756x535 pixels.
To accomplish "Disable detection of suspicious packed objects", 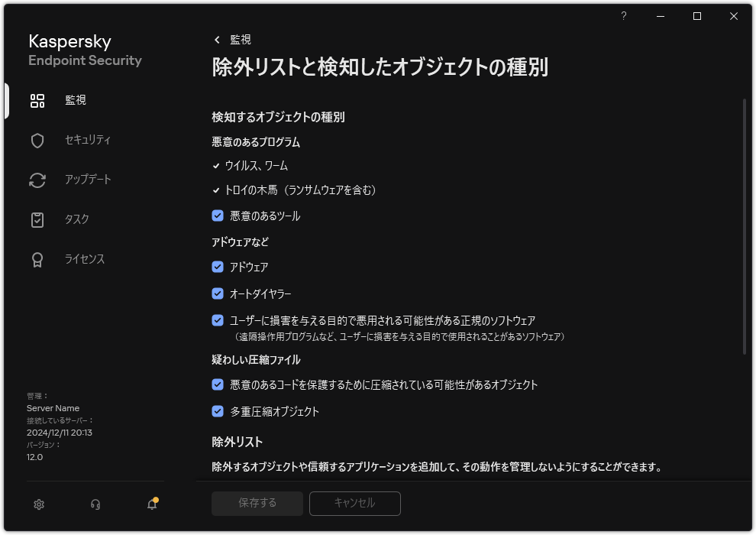I will (x=216, y=385).
